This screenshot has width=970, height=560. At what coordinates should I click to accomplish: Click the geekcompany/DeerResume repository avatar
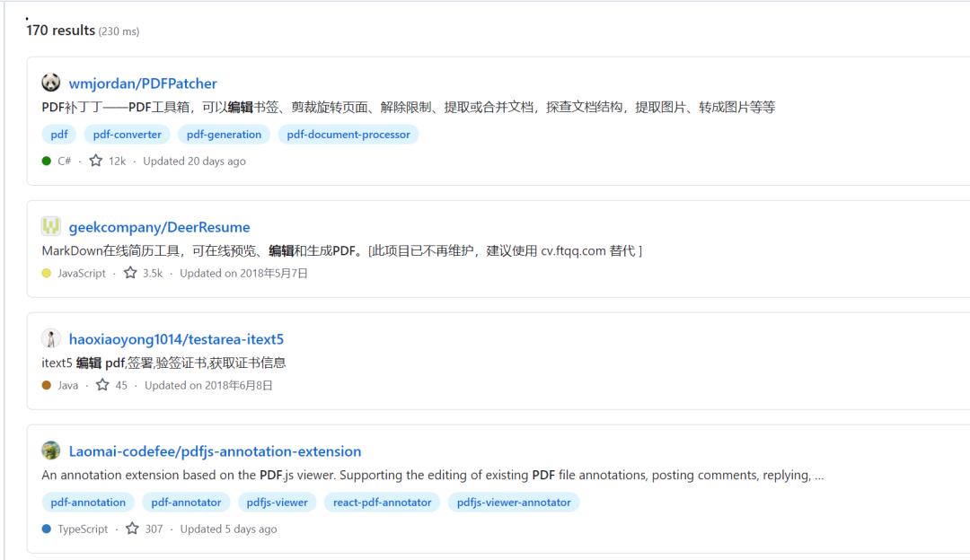point(53,226)
